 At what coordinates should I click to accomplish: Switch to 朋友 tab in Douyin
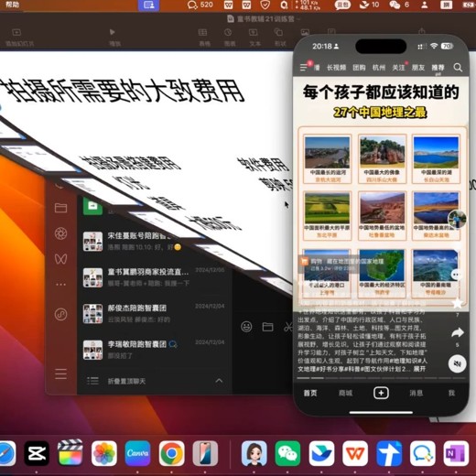click(418, 68)
